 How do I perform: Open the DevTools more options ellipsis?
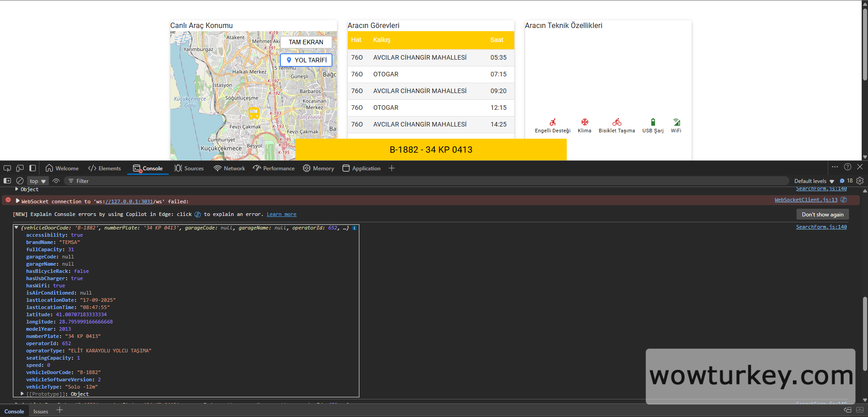[x=835, y=167]
